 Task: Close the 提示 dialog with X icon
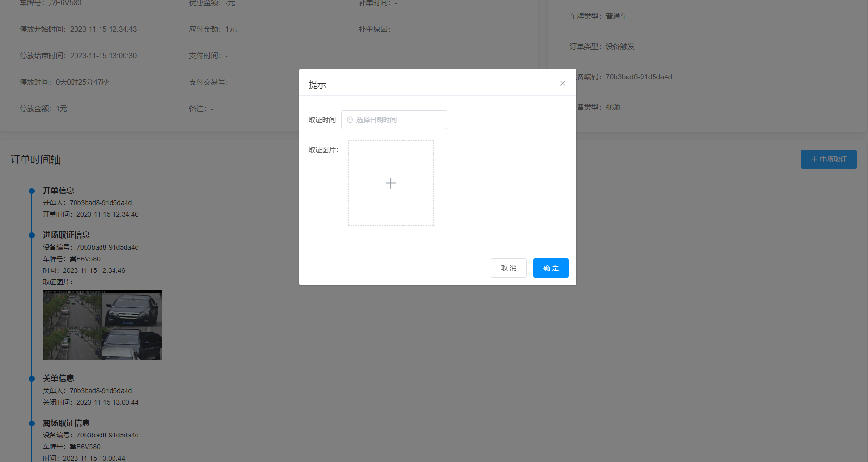(x=562, y=83)
